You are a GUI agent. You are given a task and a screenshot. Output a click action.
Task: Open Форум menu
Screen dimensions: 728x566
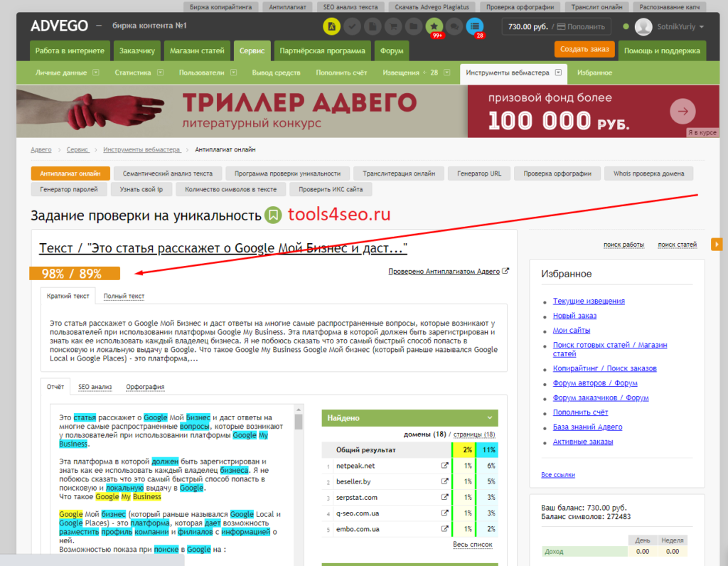(x=392, y=50)
